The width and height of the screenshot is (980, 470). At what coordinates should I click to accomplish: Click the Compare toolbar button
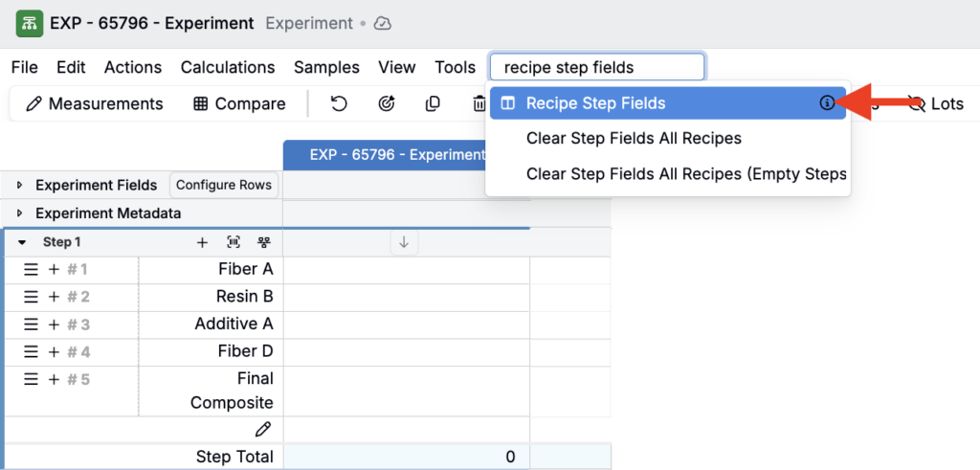[x=239, y=103]
